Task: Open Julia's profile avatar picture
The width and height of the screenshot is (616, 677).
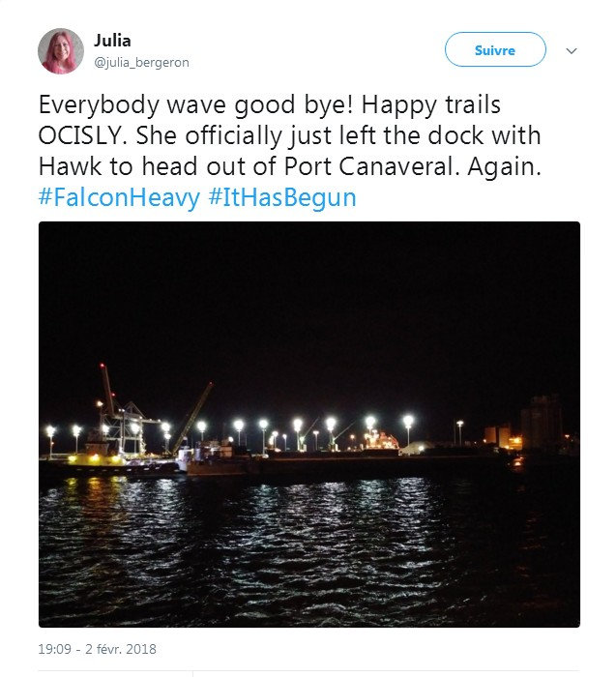Action: 61,51
